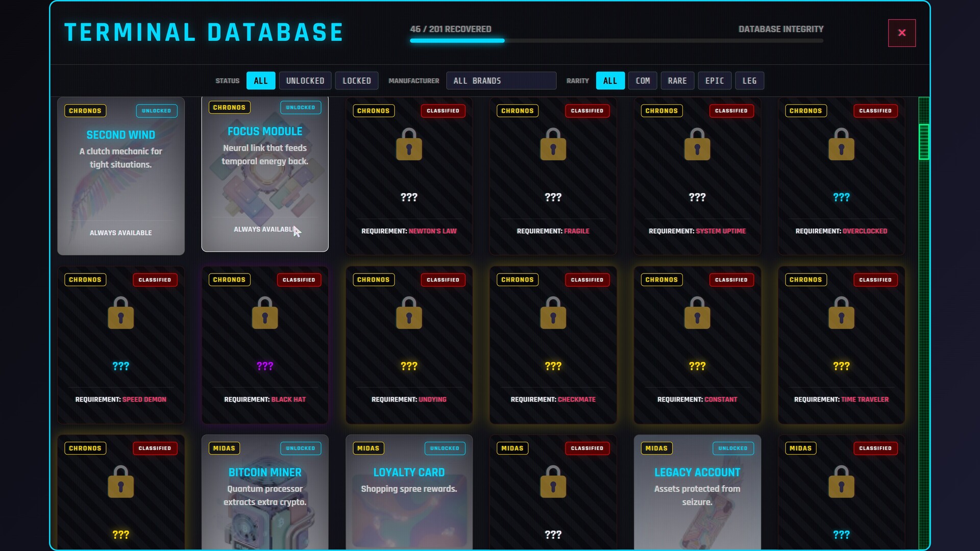This screenshot has height=551, width=980.
Task: Click the green scrollbar thumb
Action: (x=923, y=142)
